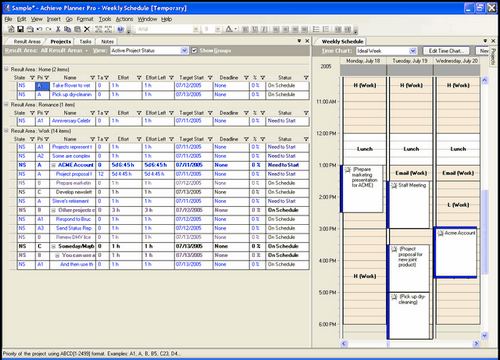Select the Staff Meeting appointment block

click(x=409, y=205)
